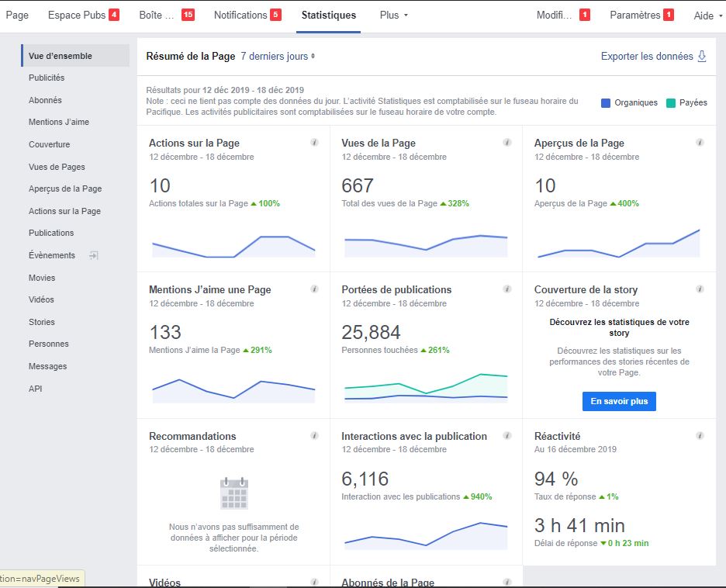Open the 7 derniers jours period dropdown

point(278,56)
